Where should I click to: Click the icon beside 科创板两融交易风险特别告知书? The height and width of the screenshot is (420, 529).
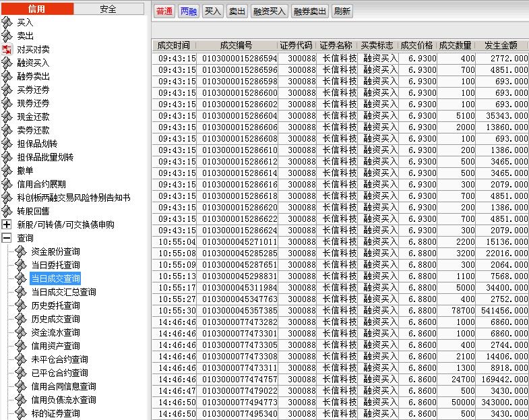(7, 198)
